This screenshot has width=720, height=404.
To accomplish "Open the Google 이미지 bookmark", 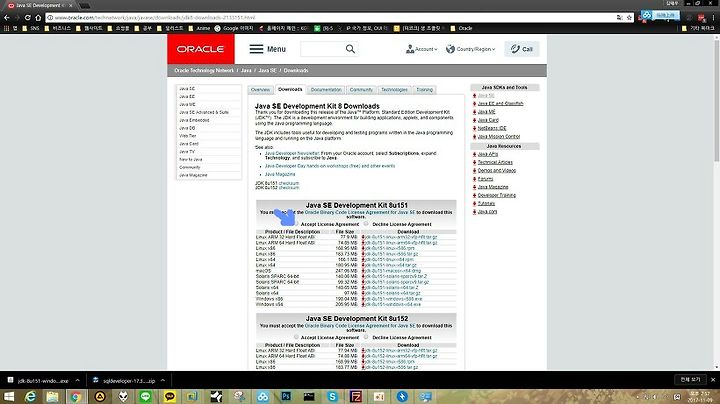I will click(x=234, y=28).
